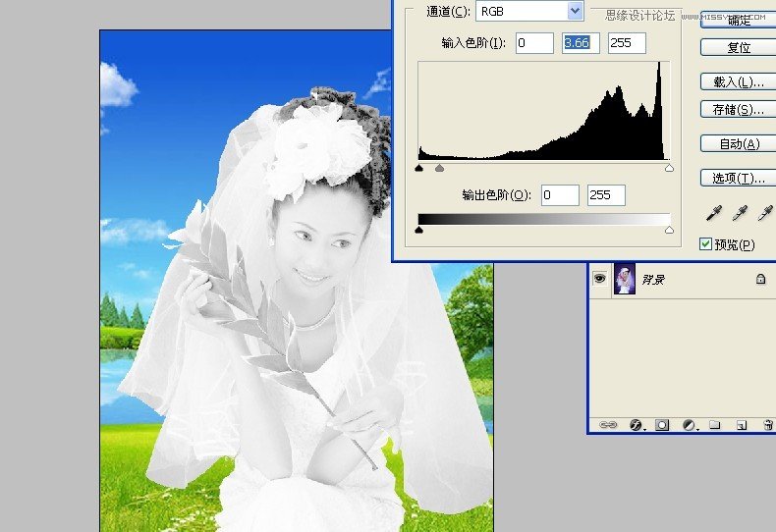Click the 确定 OK button
Viewport: 776px width, 532px height.
[x=739, y=21]
